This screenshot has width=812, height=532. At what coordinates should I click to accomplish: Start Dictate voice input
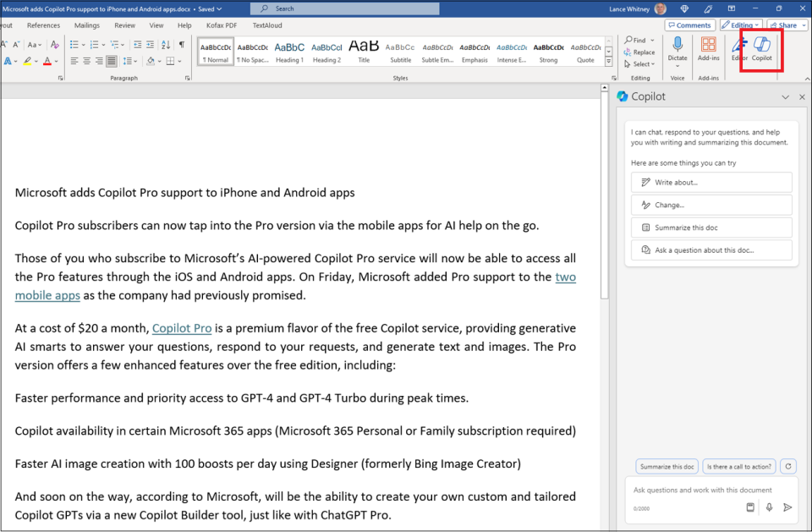point(677,51)
